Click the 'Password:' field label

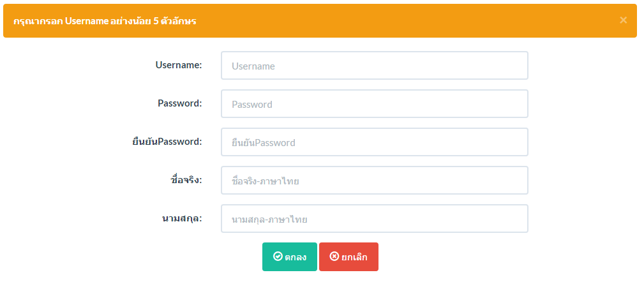(x=180, y=103)
